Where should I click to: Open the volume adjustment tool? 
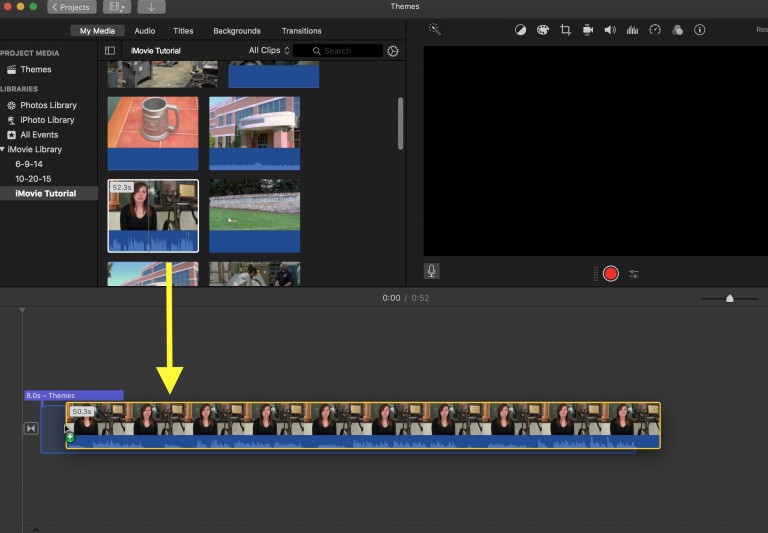[610, 30]
